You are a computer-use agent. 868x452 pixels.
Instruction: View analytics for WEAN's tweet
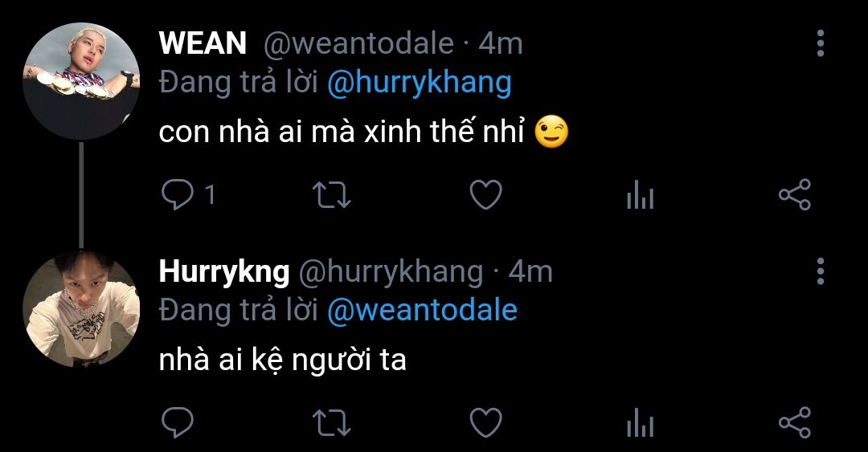coord(641,195)
